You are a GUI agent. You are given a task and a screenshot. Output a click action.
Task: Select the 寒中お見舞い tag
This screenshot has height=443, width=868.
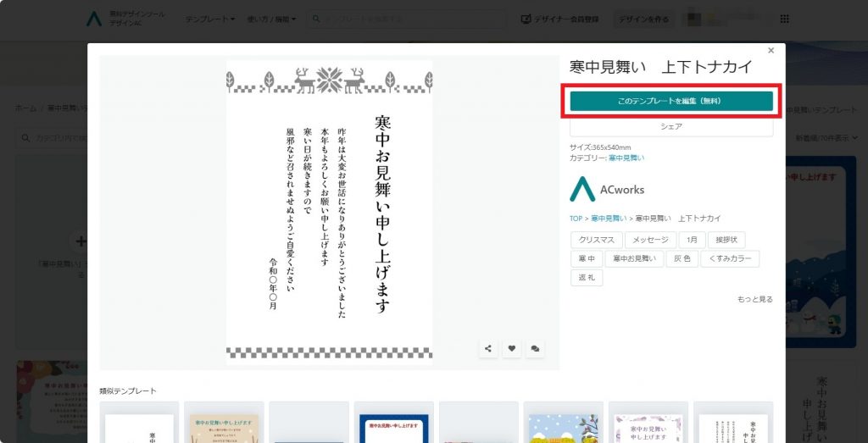tap(634, 259)
